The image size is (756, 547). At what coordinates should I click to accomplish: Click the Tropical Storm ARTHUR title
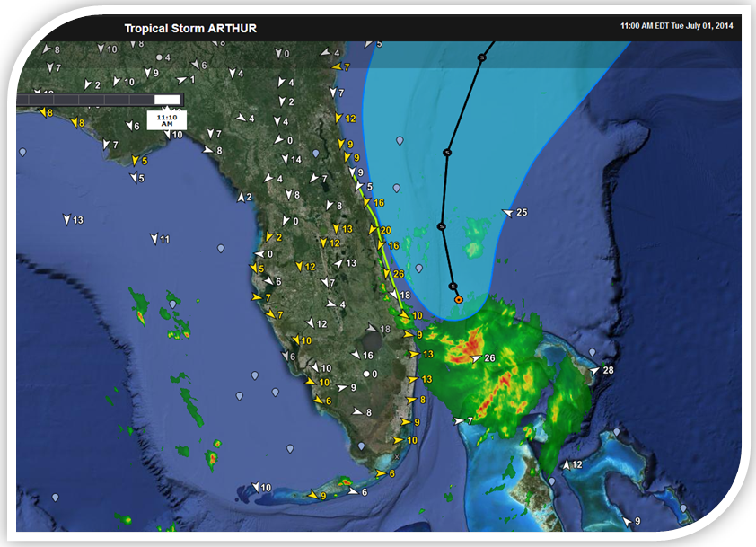191,28
